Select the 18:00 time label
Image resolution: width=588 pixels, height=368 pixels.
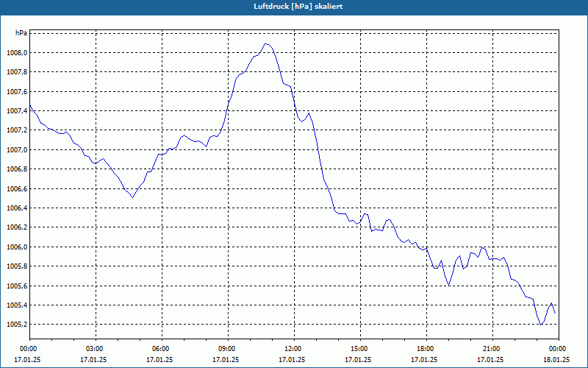click(426, 349)
